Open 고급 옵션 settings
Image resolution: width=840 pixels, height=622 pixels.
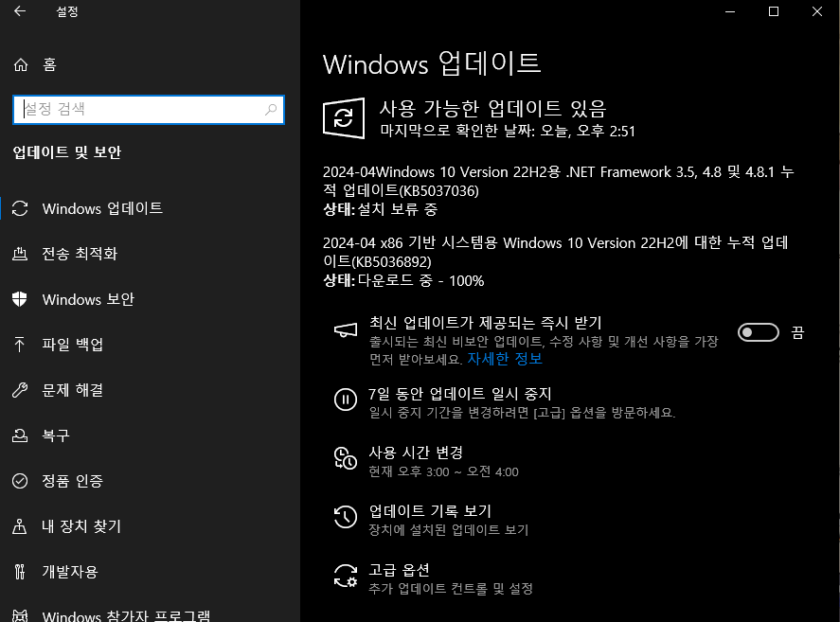coord(399,570)
